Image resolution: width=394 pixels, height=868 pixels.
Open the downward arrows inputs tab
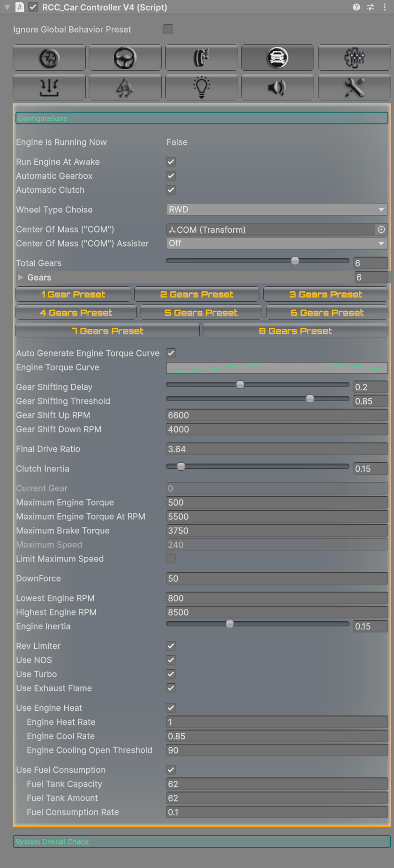pos(49,87)
